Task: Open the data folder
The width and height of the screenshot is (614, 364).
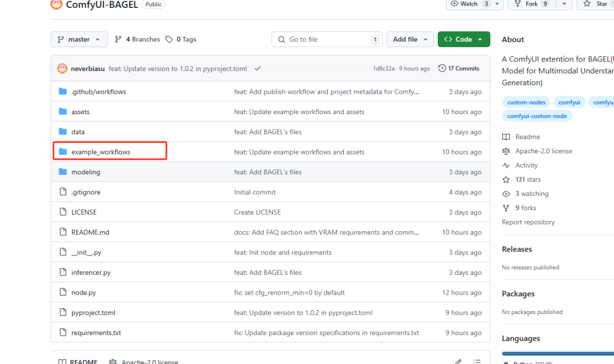Action: (78, 132)
